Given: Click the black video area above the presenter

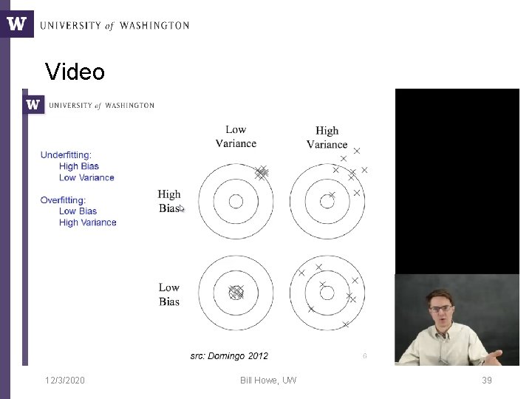Looking at the screenshot, I should click(x=457, y=181).
